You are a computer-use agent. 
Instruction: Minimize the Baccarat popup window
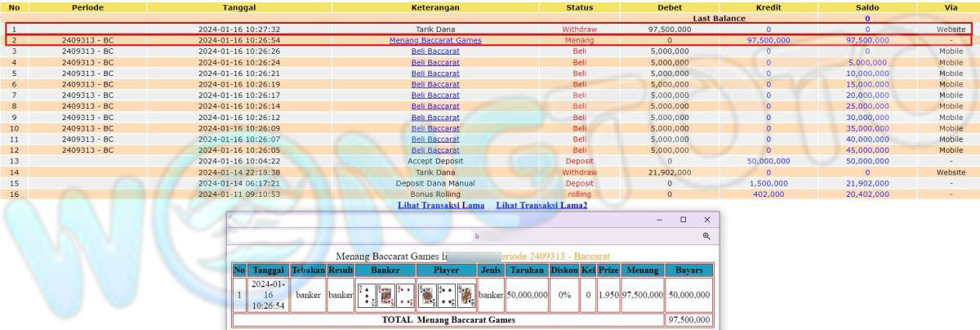pos(661,220)
